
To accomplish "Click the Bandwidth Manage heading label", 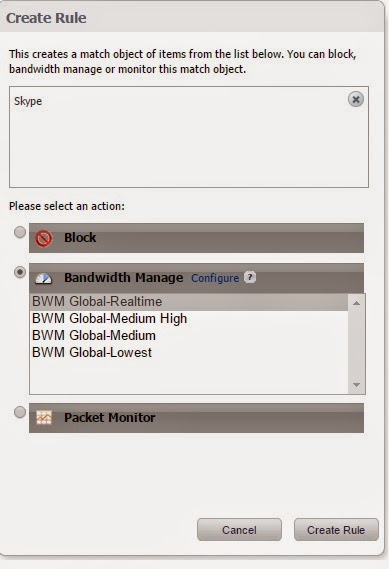I will coord(124,278).
